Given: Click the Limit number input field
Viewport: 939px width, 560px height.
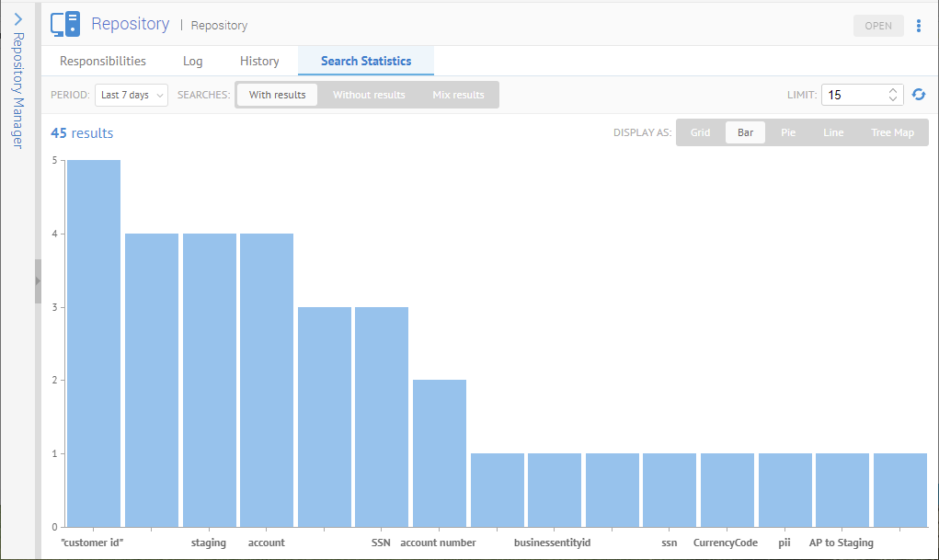Looking at the screenshot, I should pos(853,95).
